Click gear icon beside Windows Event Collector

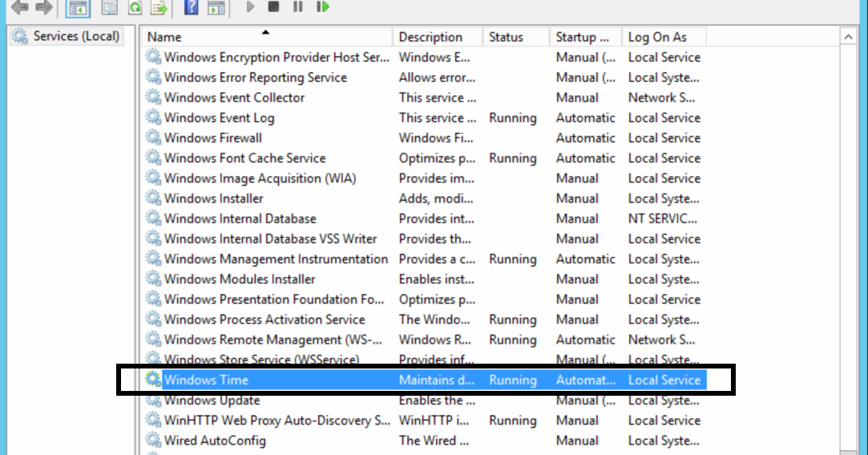[153, 97]
